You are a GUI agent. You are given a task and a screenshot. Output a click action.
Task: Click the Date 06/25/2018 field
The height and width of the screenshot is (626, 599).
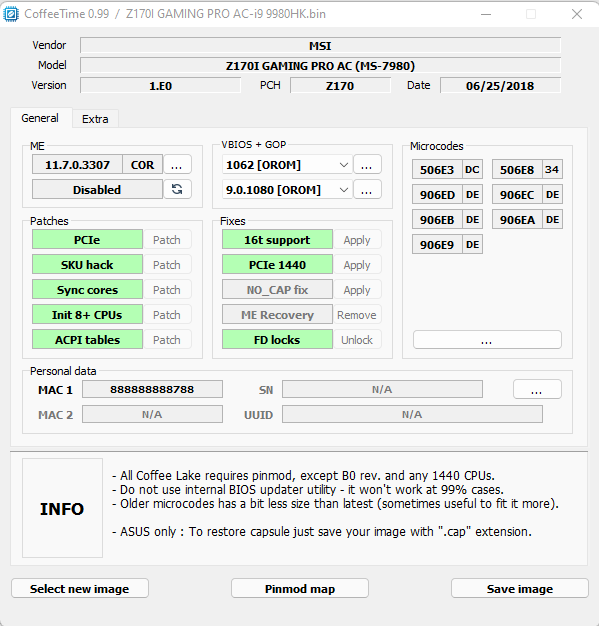coord(500,85)
